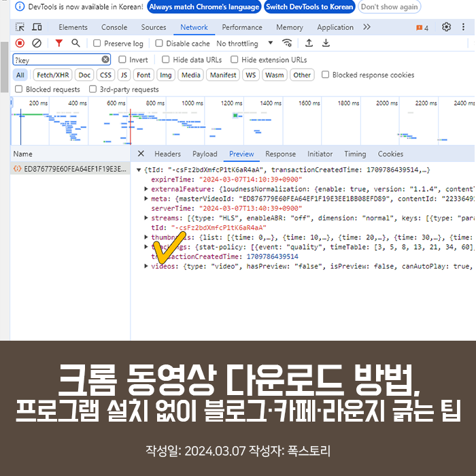
Task: Select the inspect element picker icon
Action: (20, 27)
